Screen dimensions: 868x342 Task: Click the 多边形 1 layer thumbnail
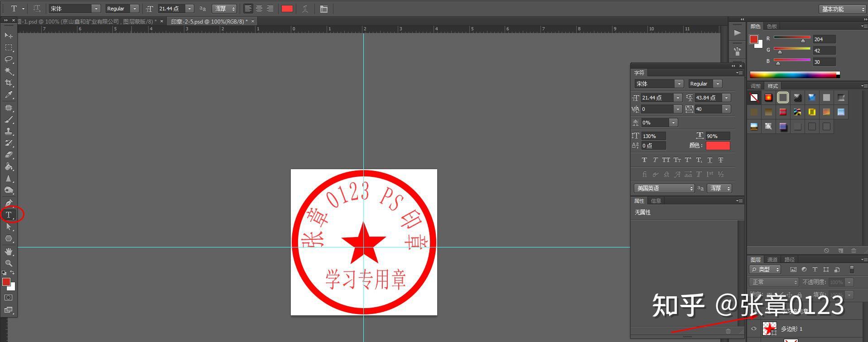[769, 329]
